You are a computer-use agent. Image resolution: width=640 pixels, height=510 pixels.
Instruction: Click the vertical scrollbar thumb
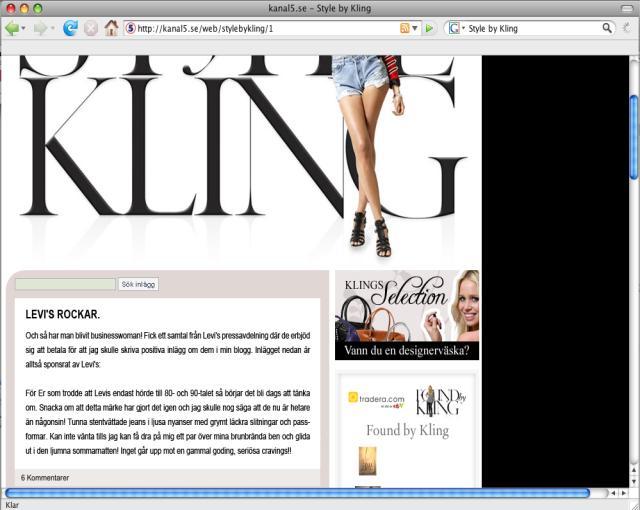point(634,137)
